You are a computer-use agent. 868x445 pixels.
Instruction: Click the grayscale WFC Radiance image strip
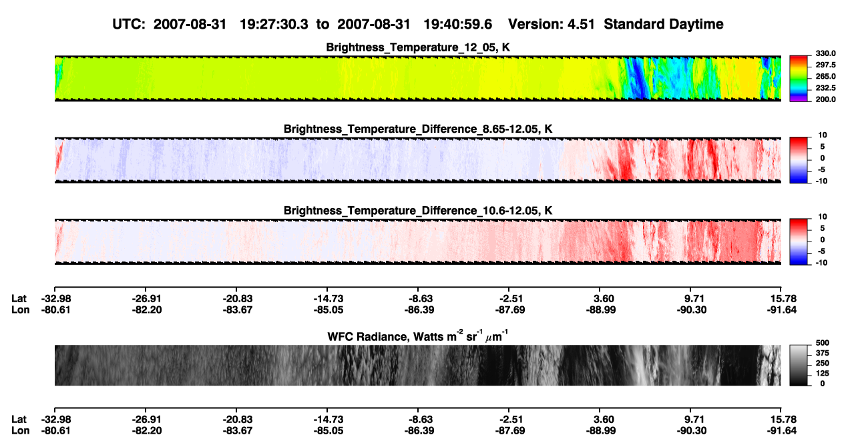(418, 366)
